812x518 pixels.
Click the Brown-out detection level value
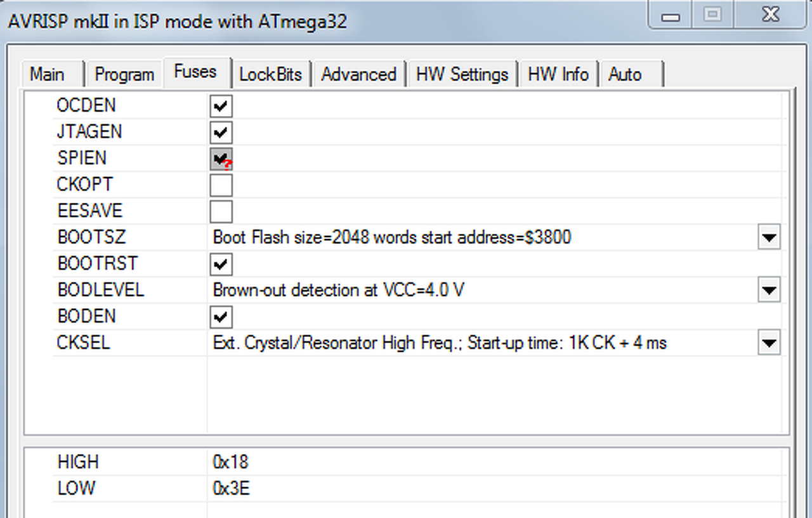[483, 290]
